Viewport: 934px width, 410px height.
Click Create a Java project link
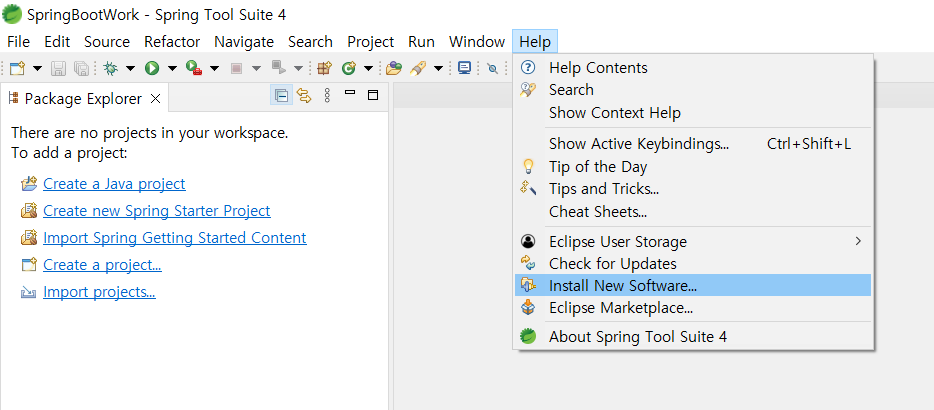click(114, 184)
